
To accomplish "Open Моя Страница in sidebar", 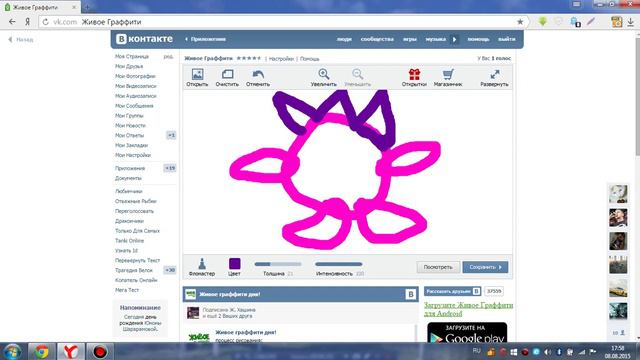I will pos(131,56).
